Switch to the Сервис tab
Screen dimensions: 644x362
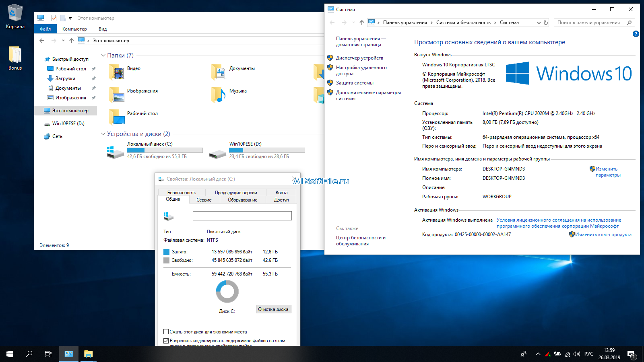(x=204, y=200)
